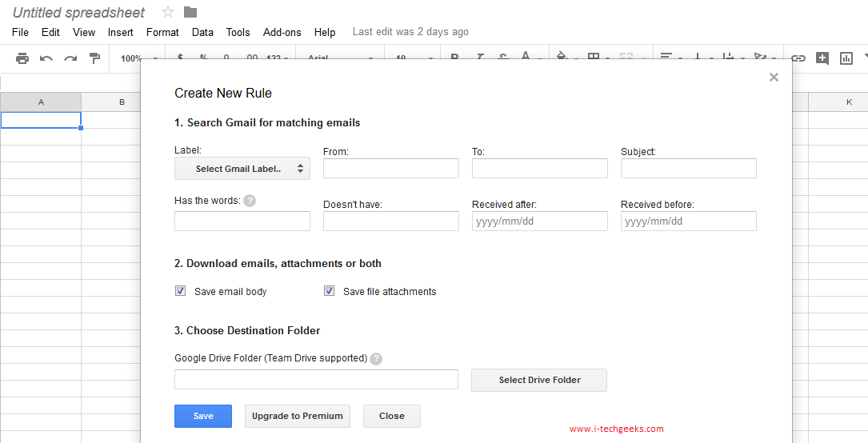This screenshot has height=443, width=868.
Task: Star the Untitled spreadsheet
Action: (168, 12)
